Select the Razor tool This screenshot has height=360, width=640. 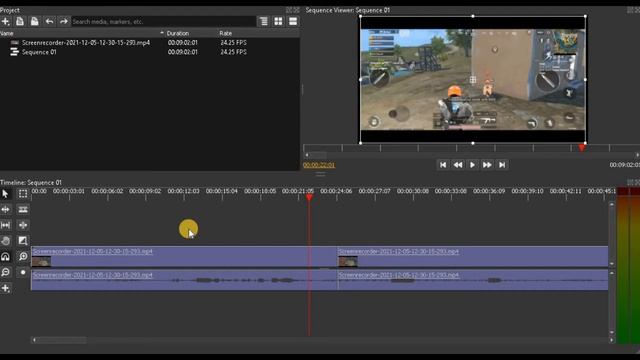click(x=23, y=209)
